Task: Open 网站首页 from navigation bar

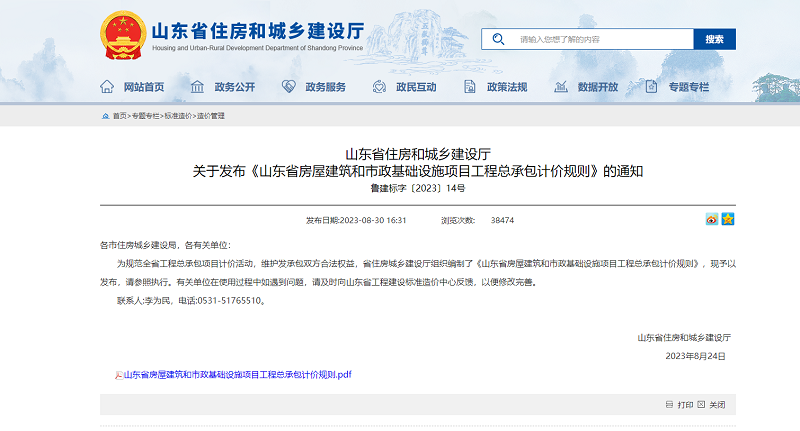Action: pyautogui.click(x=133, y=87)
